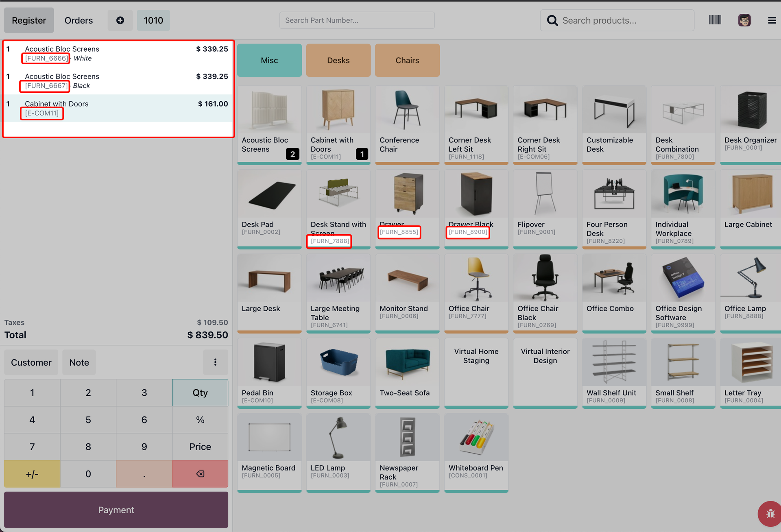Image resolution: width=781 pixels, height=532 pixels.
Task: Click the user avatar icon
Action: [744, 20]
